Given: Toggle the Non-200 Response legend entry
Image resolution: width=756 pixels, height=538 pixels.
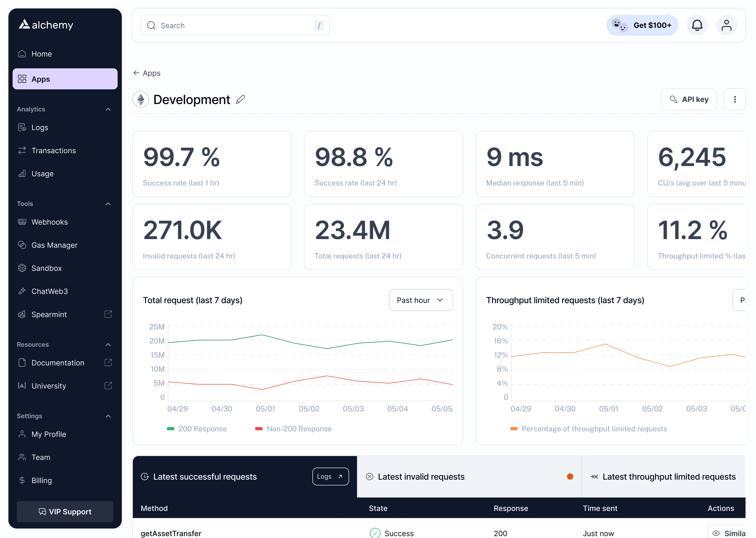Looking at the screenshot, I should pyautogui.click(x=293, y=429).
